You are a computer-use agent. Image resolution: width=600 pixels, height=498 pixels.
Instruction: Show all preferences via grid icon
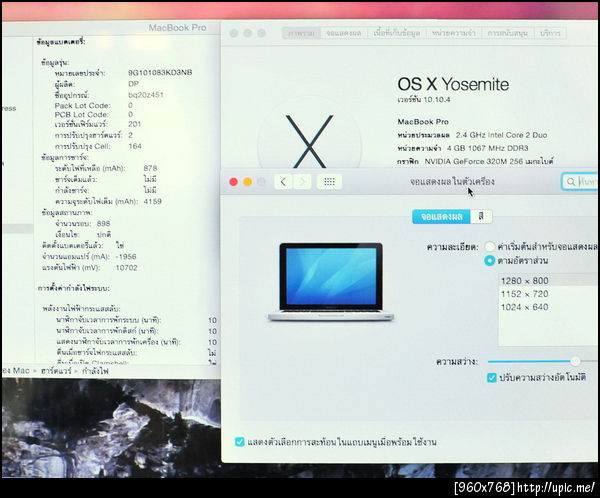(x=329, y=181)
